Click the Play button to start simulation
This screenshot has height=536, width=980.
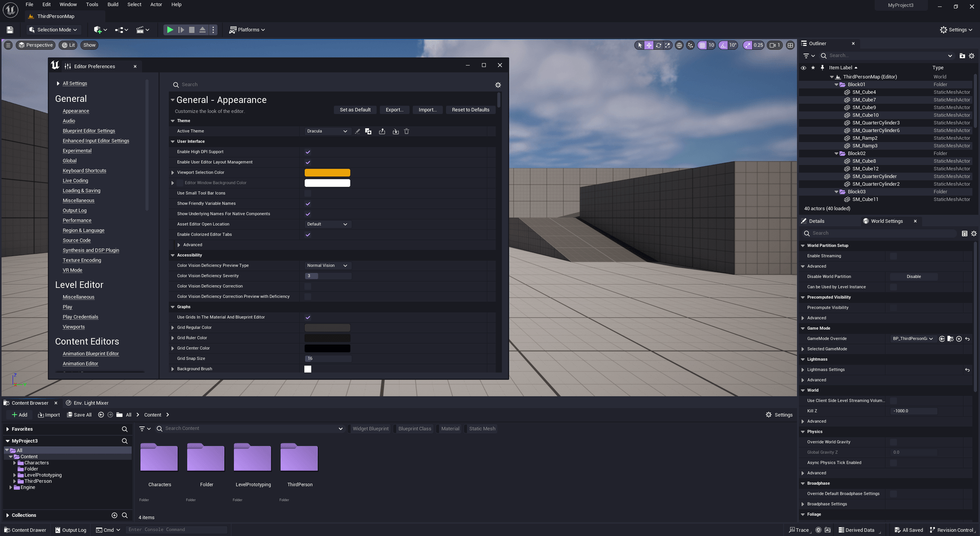(x=170, y=30)
